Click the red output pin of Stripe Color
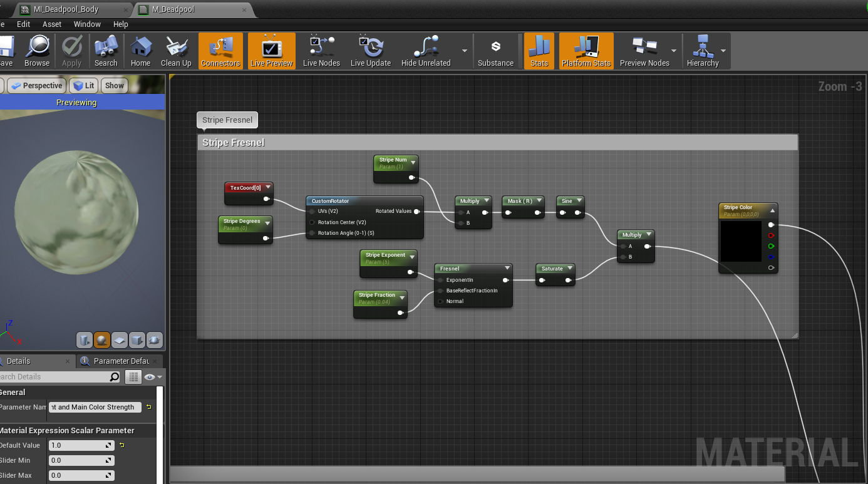 (x=772, y=235)
